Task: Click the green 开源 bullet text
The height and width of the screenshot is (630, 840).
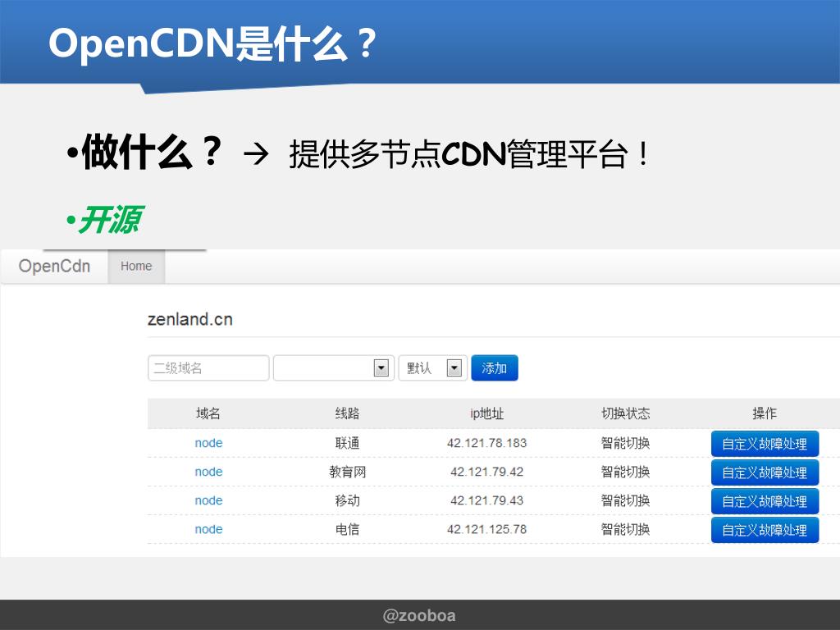Action: [x=111, y=220]
